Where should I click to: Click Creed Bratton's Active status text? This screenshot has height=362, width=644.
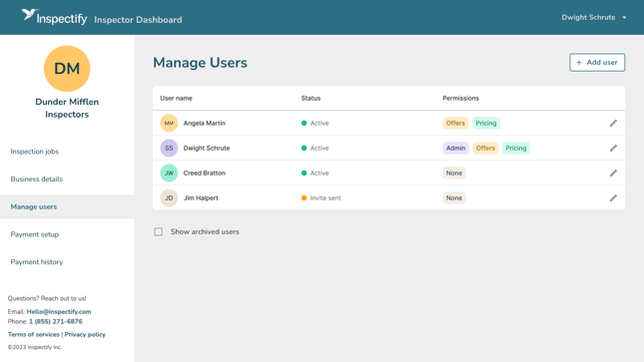coord(320,174)
